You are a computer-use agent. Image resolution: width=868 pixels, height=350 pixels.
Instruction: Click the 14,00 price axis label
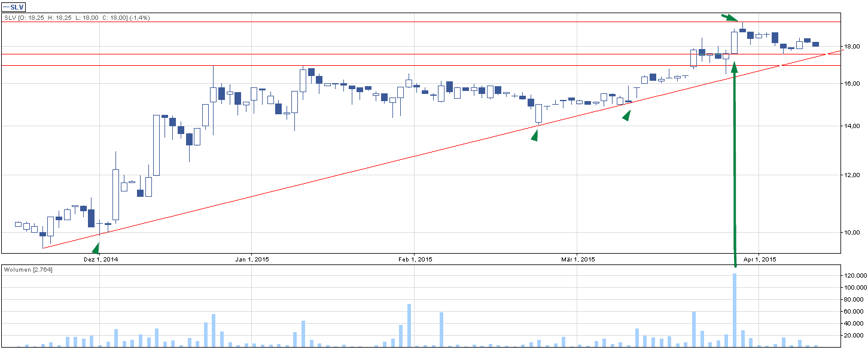(x=851, y=126)
